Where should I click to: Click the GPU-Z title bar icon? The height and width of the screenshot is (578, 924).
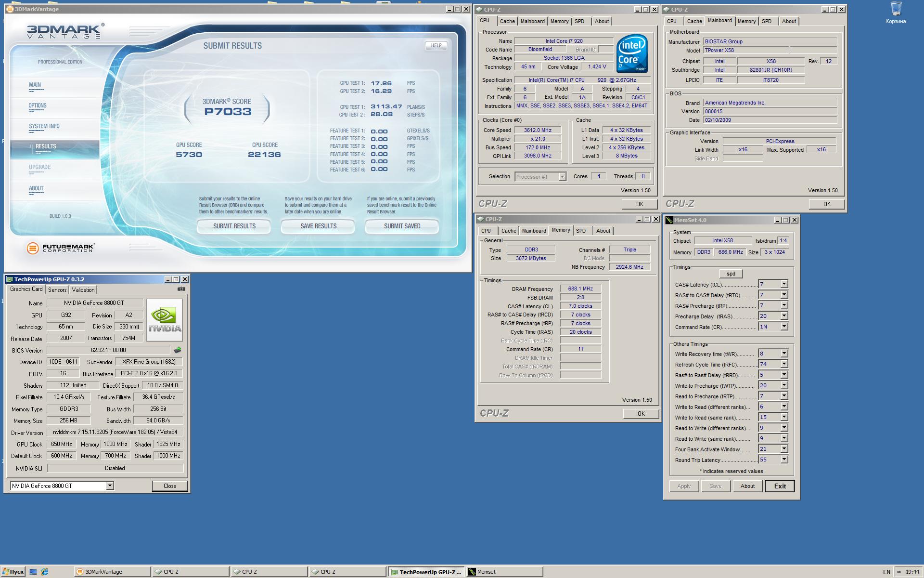(x=9, y=279)
